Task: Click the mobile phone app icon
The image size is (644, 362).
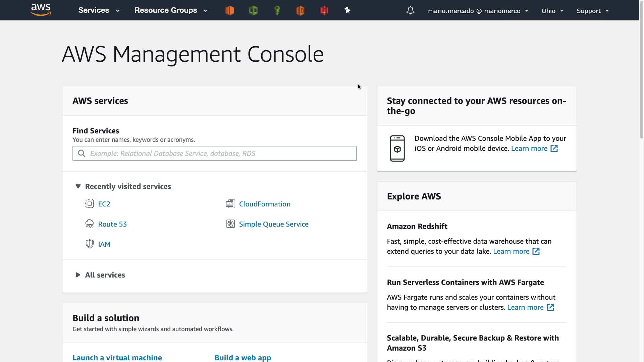Action: click(x=397, y=148)
